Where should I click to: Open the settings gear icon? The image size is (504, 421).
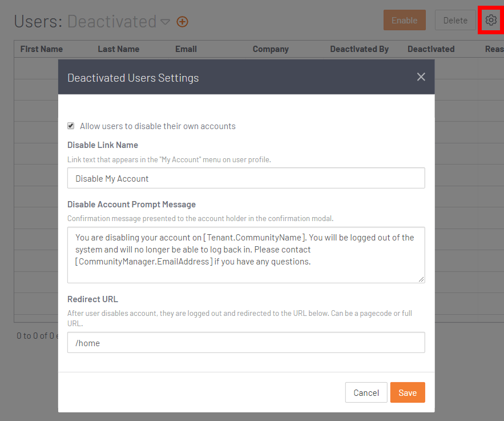491,20
